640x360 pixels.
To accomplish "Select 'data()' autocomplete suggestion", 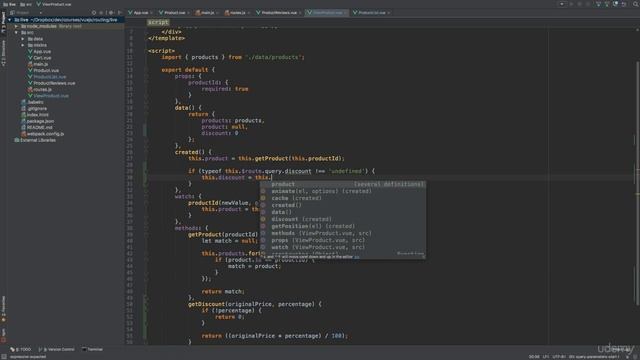I will click(x=342, y=212).
